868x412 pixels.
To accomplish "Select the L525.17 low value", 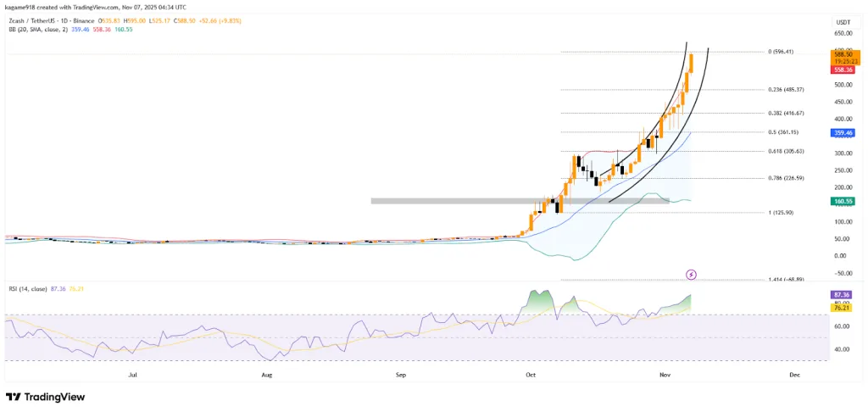I will pos(160,20).
